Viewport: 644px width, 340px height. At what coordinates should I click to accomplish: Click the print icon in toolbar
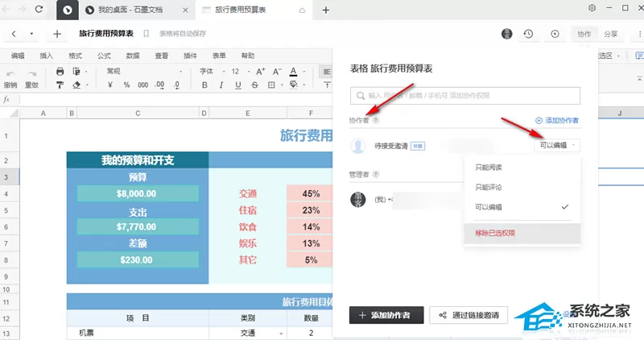[x=60, y=72]
